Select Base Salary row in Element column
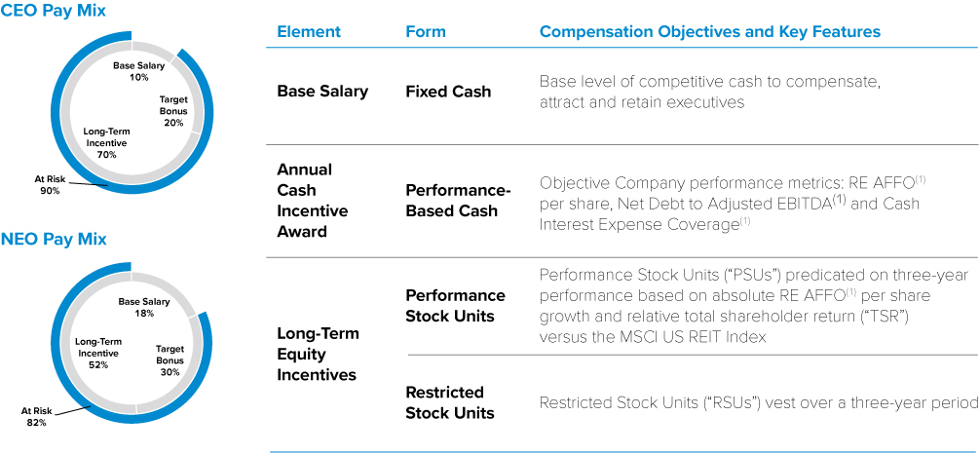The image size is (980, 454). [322, 92]
